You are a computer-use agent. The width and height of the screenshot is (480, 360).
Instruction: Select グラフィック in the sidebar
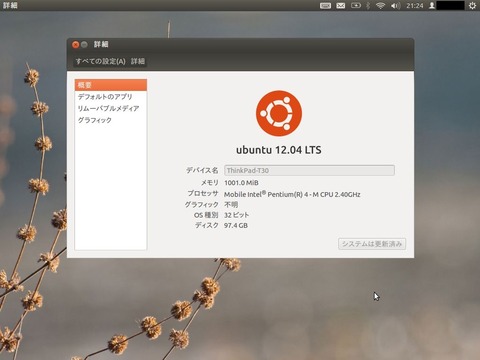click(x=111, y=120)
